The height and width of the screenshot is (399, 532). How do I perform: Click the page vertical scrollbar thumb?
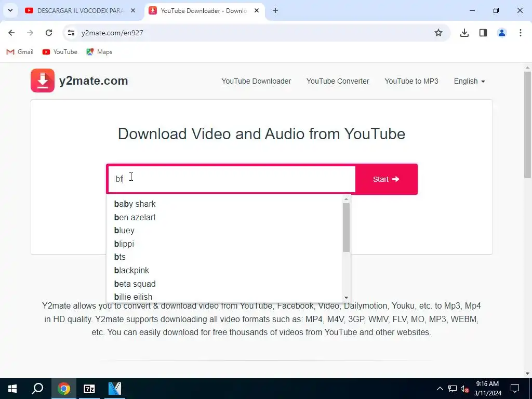528,125
